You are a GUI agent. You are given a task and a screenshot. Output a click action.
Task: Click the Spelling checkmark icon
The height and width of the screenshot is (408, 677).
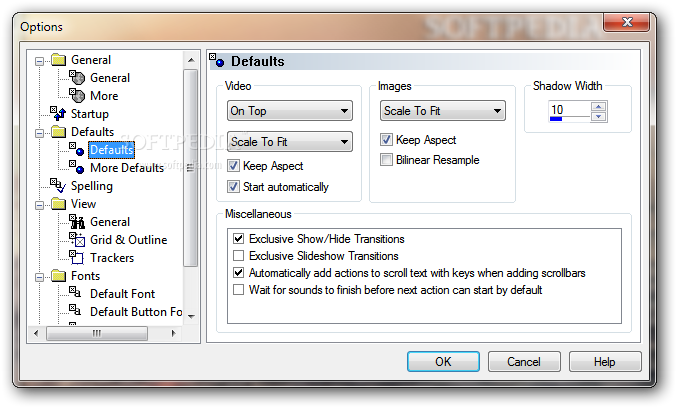58,186
